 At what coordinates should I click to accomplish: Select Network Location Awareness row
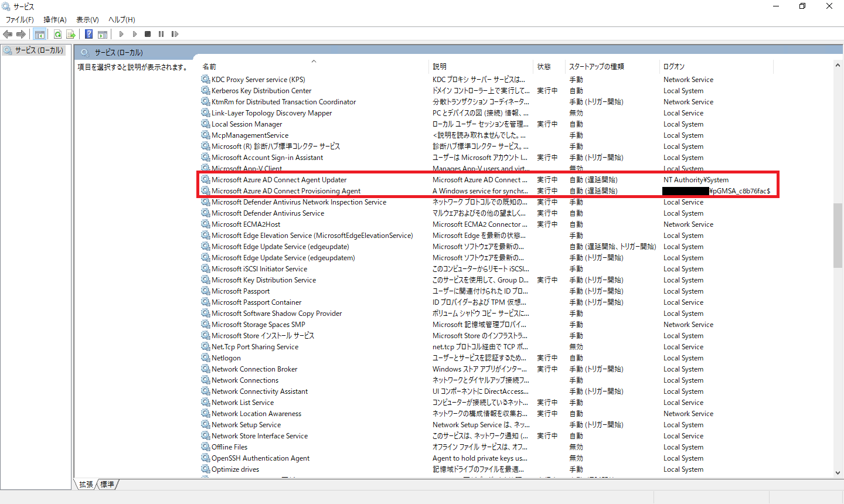(x=256, y=413)
